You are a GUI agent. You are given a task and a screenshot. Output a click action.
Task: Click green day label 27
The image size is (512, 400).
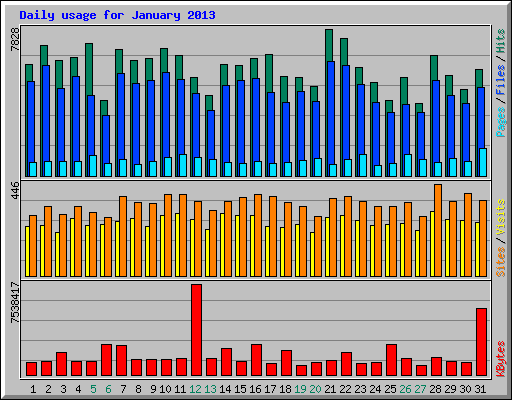pyautogui.click(x=420, y=389)
